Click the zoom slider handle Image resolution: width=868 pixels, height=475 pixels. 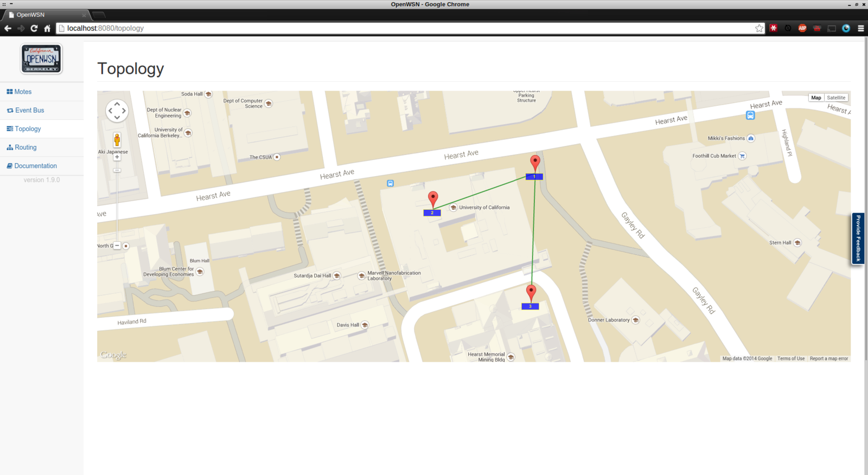click(117, 170)
